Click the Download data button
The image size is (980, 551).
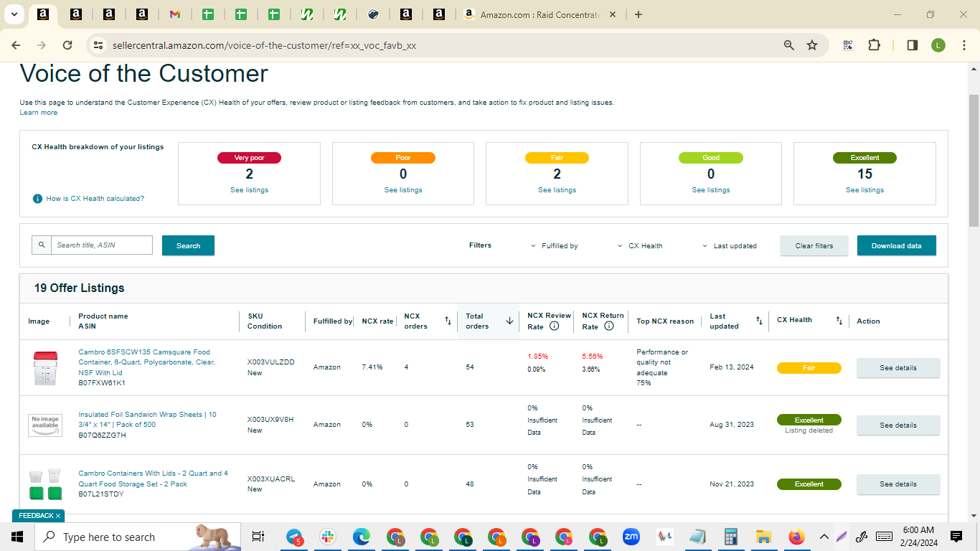click(897, 245)
